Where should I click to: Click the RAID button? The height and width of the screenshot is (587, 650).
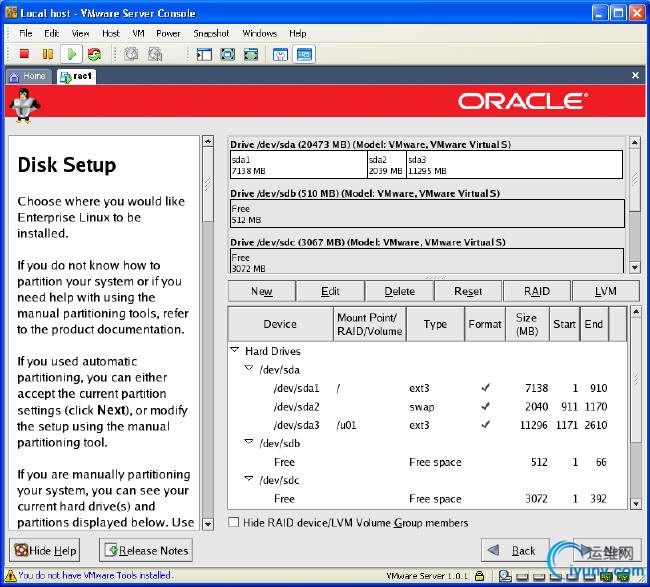click(x=537, y=291)
